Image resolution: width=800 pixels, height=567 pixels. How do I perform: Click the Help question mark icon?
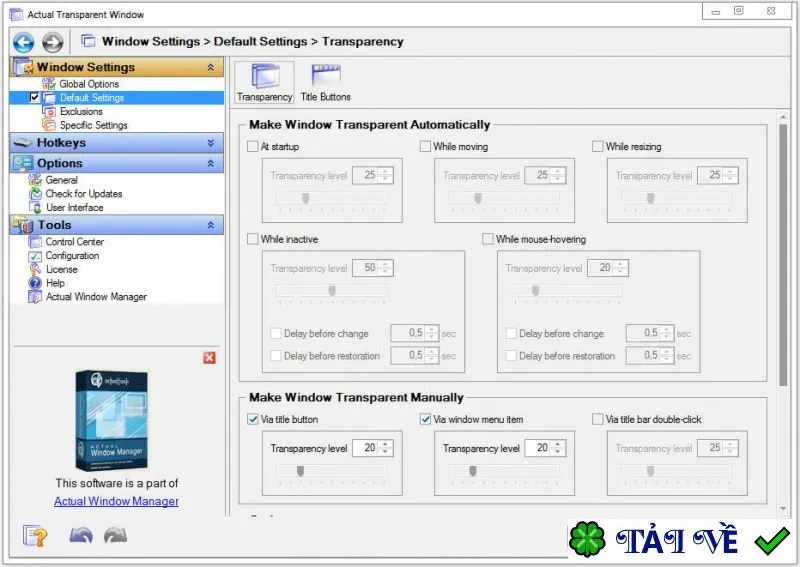(x=35, y=283)
